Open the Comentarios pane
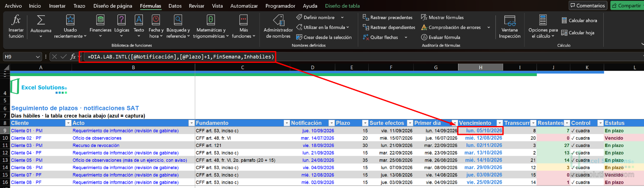 (587, 6)
